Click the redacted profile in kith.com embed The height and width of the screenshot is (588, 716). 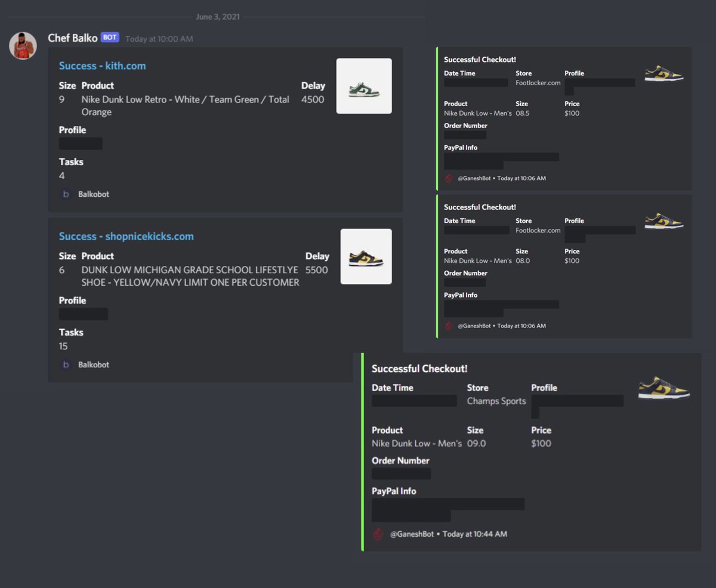tap(81, 144)
